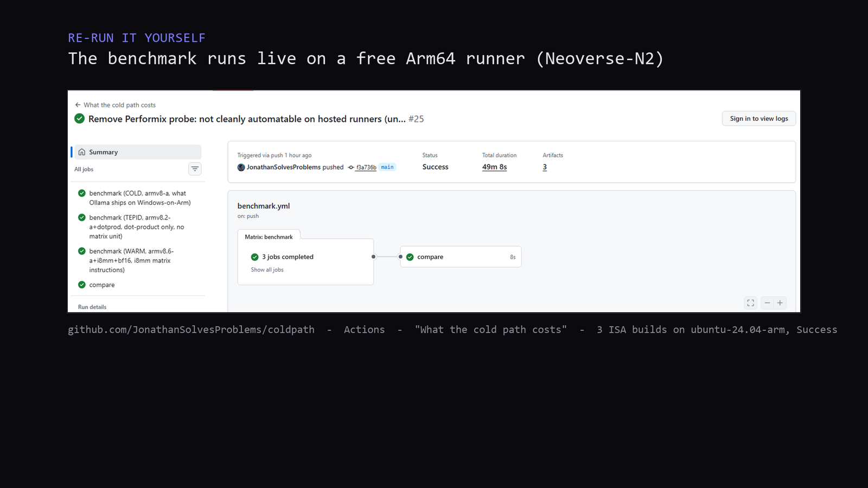The height and width of the screenshot is (488, 868).
Task: Click the home icon beside Summary
Action: 82,152
